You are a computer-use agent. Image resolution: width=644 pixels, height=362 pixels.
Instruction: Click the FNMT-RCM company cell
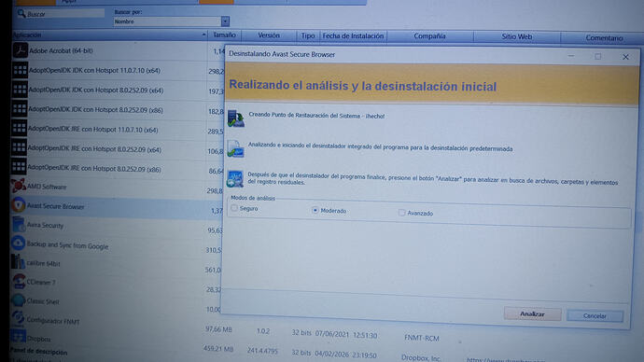pyautogui.click(x=421, y=338)
